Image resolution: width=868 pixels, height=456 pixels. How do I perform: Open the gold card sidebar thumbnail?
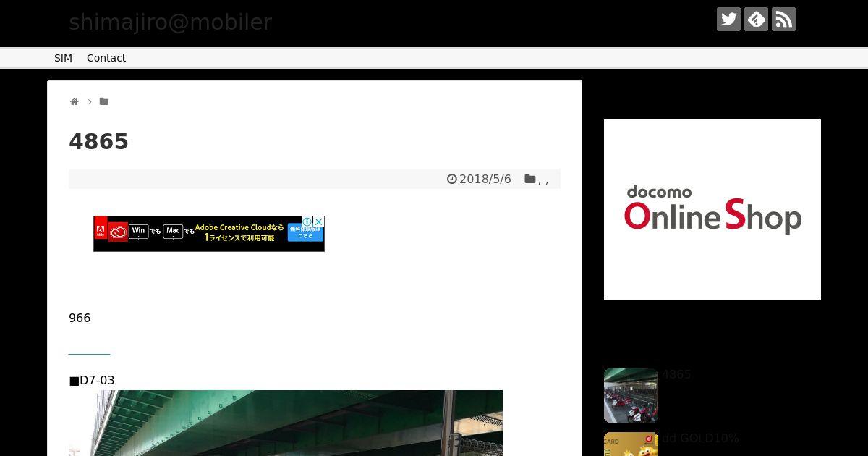click(631, 444)
